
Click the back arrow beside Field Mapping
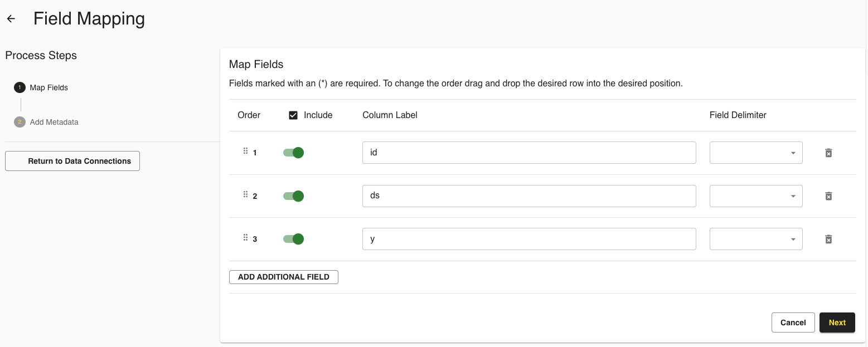tap(11, 19)
